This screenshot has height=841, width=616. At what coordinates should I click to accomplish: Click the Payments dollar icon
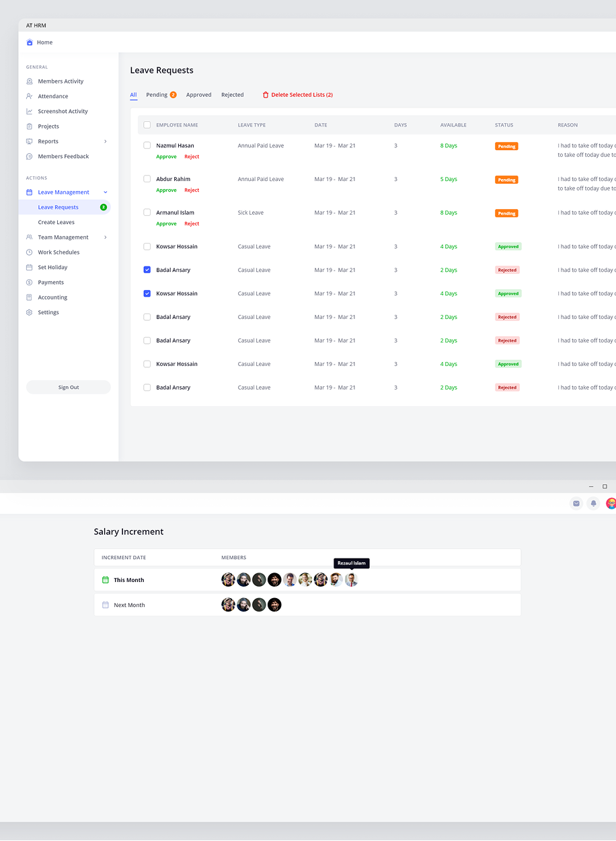30,283
